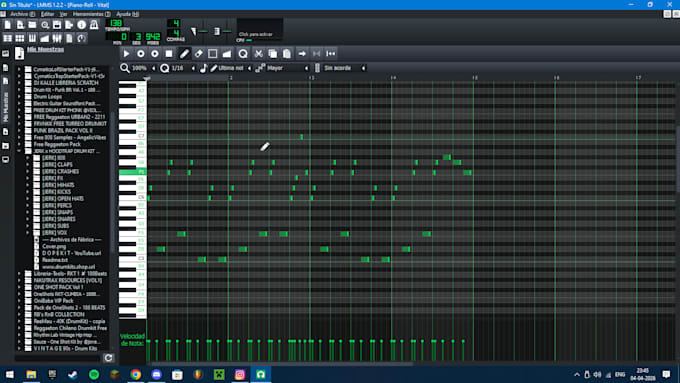Screen dimensions: 680x383
Task: Show the Automation Editor icon
Action: pyautogui.click(x=44, y=38)
